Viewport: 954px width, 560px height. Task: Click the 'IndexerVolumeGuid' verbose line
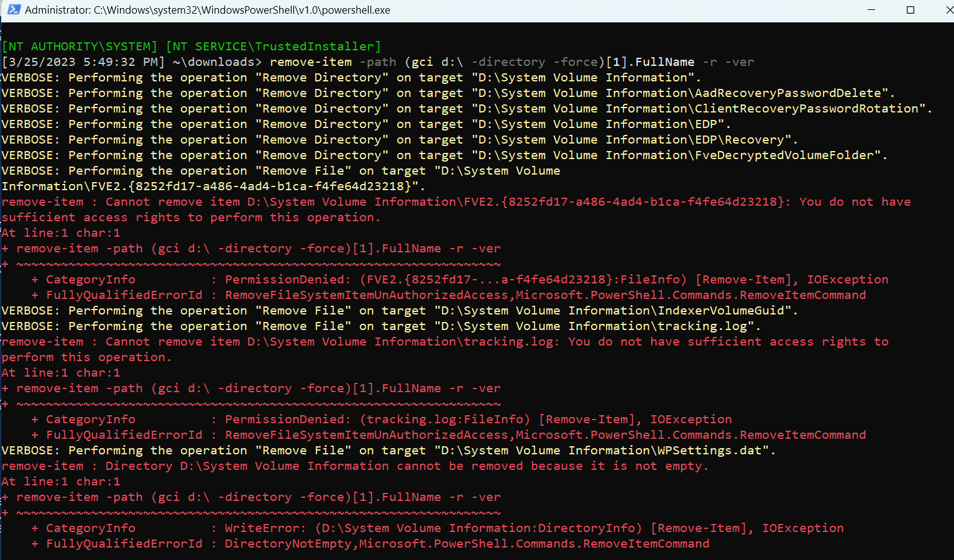(x=400, y=311)
